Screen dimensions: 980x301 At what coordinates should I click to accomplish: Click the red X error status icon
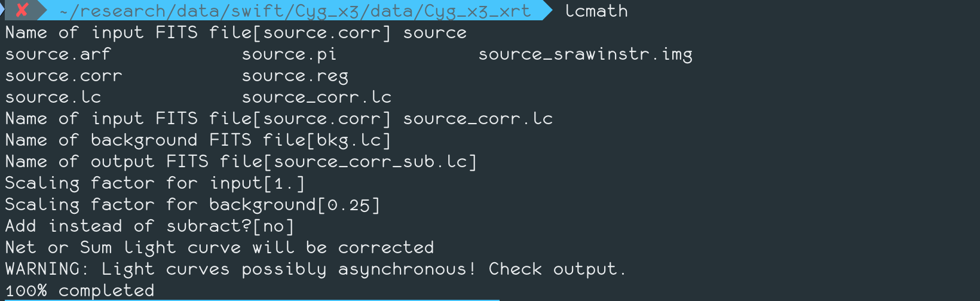pos(22,10)
